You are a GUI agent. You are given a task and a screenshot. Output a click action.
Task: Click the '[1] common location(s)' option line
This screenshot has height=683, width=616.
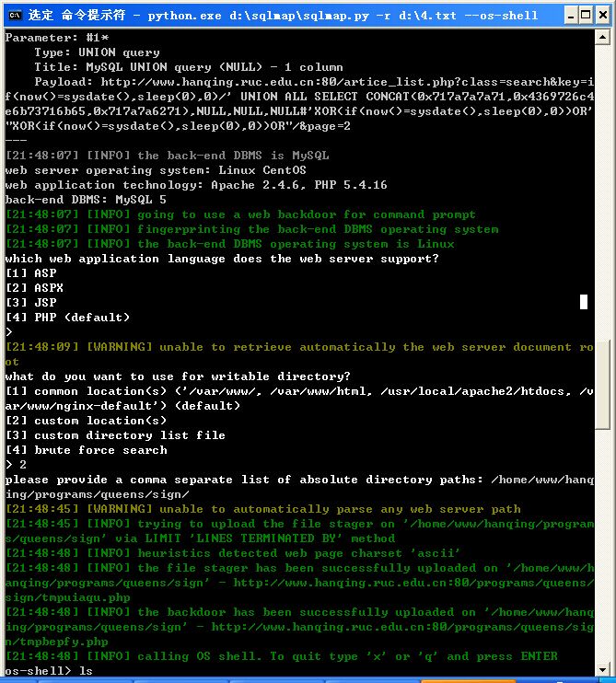point(299,391)
